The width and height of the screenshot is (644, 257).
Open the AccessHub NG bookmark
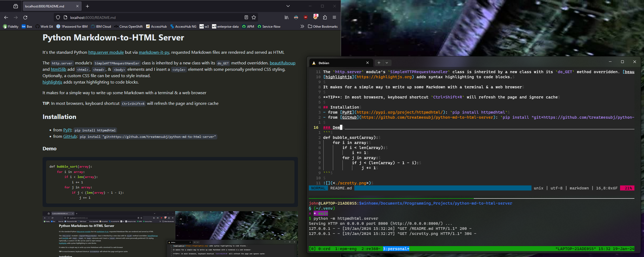(183, 27)
